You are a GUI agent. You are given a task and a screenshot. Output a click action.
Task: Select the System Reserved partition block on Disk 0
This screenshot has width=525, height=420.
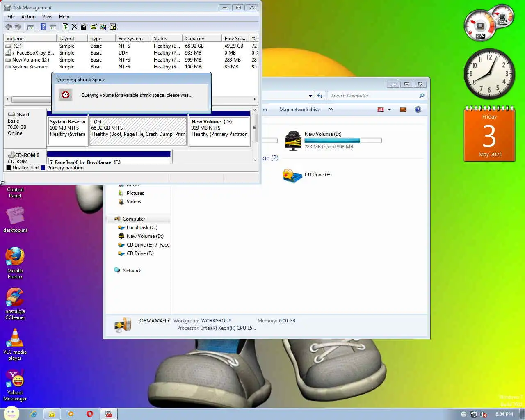[68, 131]
